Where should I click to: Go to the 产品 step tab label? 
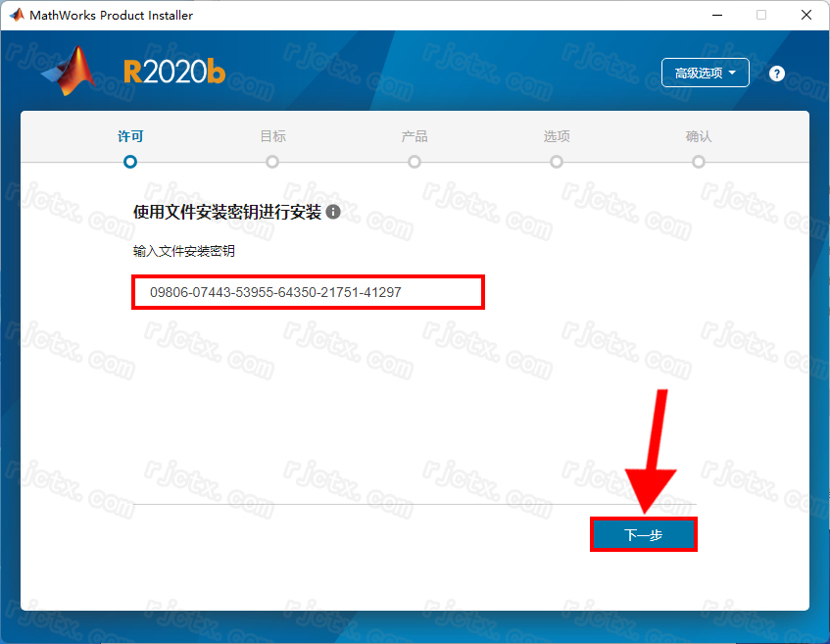[415, 136]
